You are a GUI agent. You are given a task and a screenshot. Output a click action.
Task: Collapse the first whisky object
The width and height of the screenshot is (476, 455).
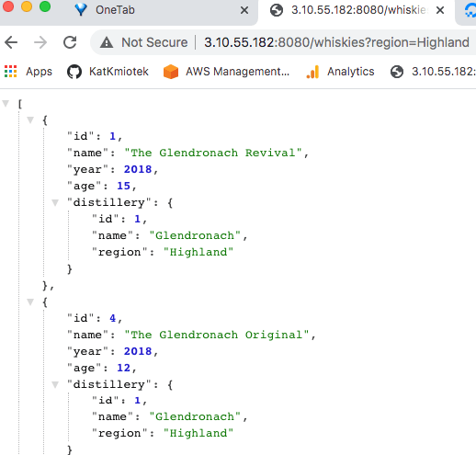pyautogui.click(x=30, y=119)
